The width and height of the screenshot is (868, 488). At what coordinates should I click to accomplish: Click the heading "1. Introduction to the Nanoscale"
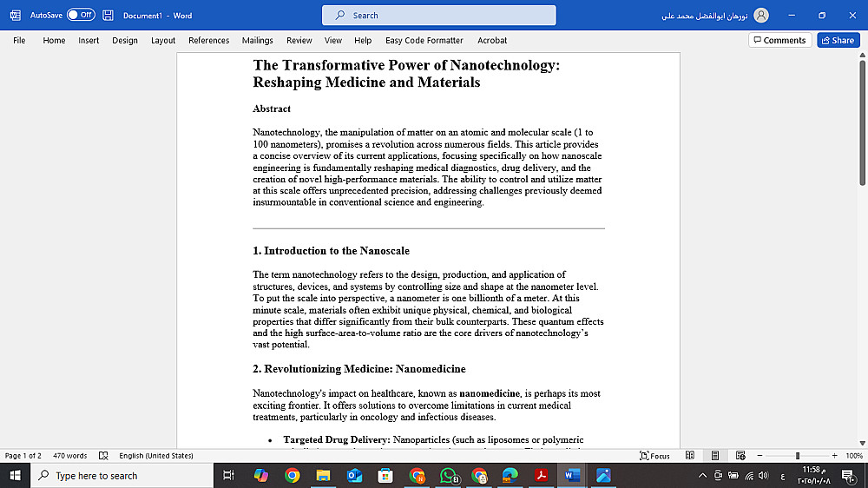[331, 251]
